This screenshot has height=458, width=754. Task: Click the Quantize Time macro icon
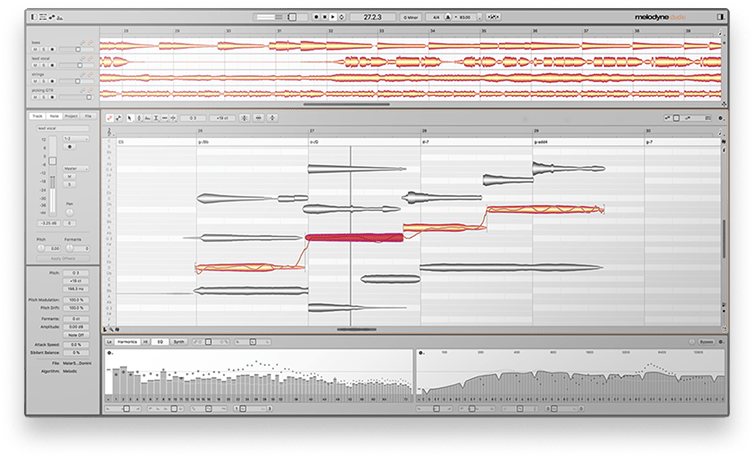tap(259, 117)
